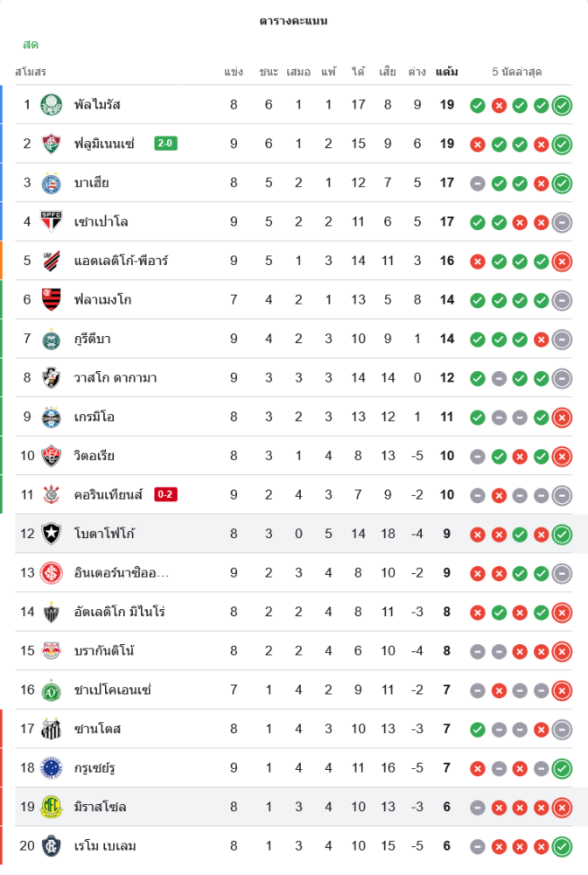Click the Cruzeiro club crest icon
Screen dimensions: 588x875
52,768
